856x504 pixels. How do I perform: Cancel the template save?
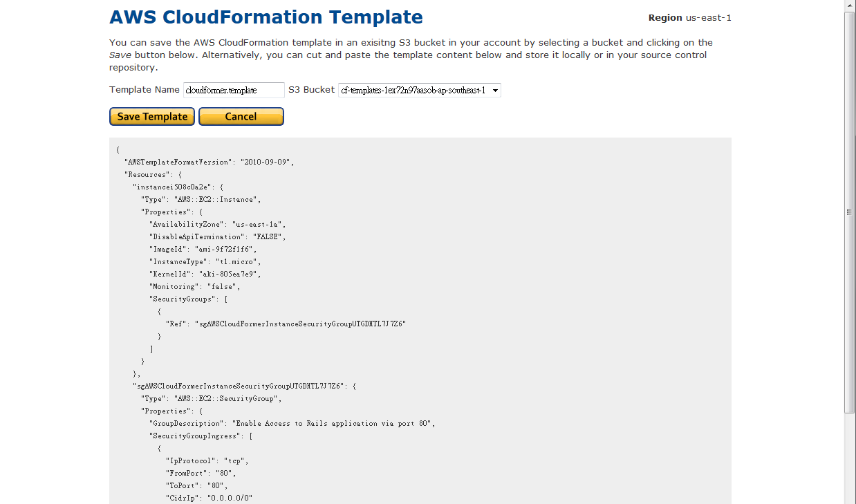[241, 116]
